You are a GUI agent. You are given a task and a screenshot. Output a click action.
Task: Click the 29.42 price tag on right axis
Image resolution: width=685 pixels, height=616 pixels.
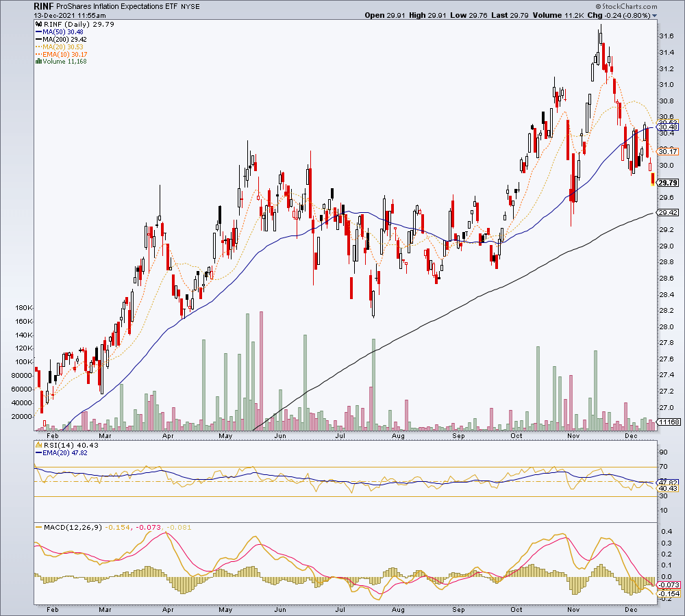(x=669, y=213)
